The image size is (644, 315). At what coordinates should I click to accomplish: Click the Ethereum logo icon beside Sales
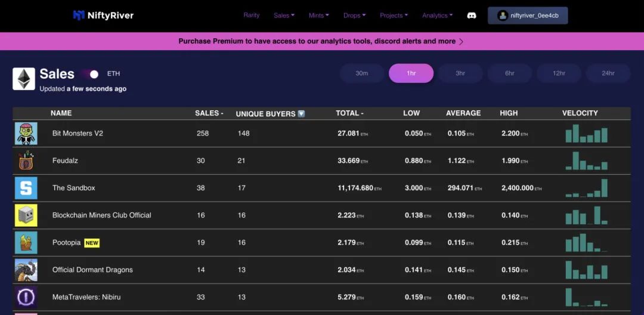pos(24,79)
